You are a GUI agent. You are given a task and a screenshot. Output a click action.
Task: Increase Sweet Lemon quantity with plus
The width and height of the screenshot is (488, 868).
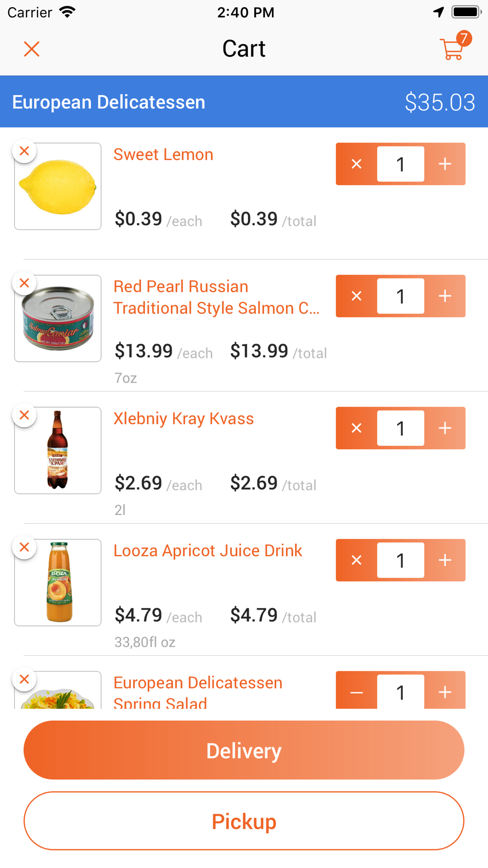point(445,164)
